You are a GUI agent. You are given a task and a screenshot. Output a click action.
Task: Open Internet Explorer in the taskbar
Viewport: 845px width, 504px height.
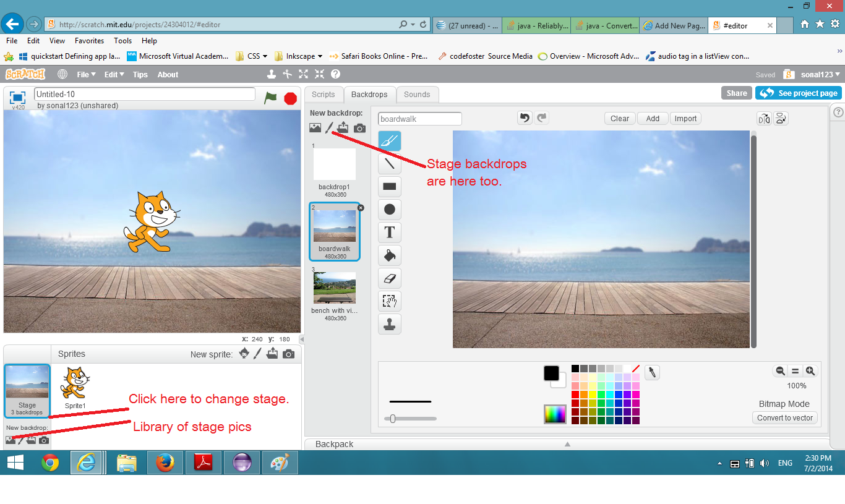(x=86, y=463)
